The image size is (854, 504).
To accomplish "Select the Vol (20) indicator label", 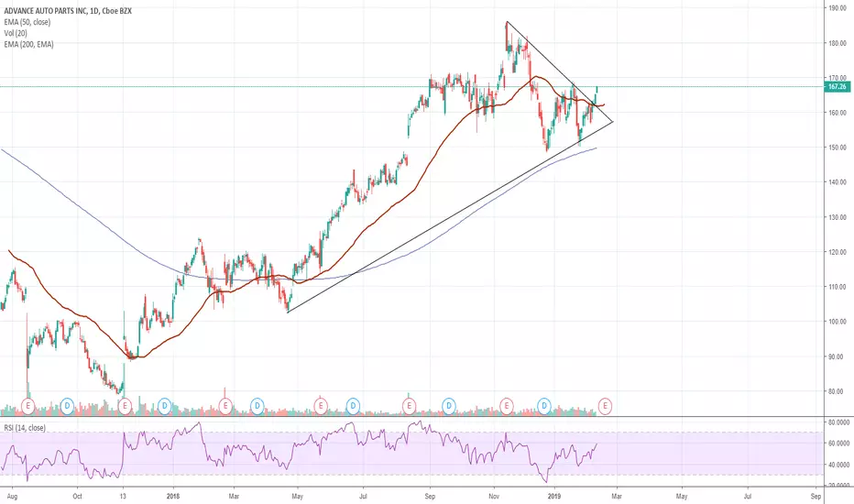I will coord(16,33).
